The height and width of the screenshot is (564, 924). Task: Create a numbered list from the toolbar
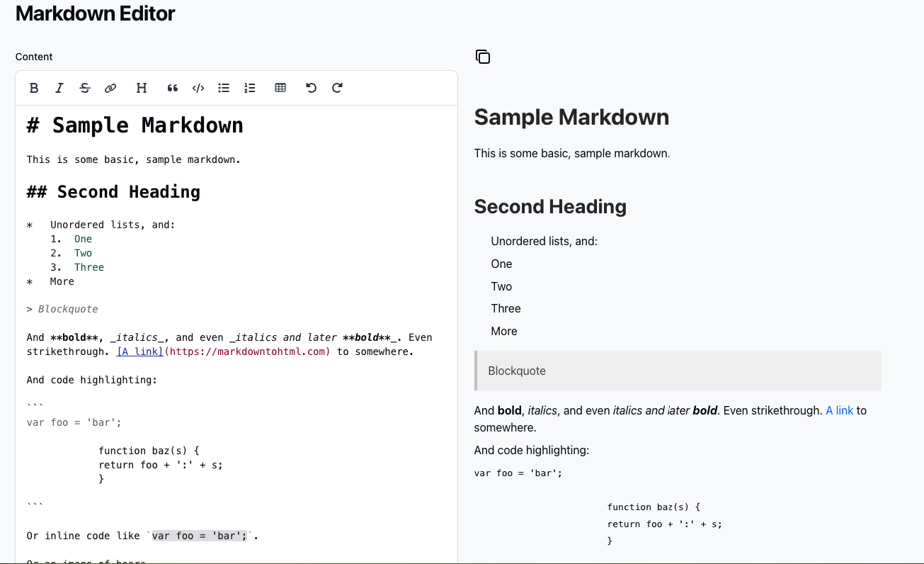[x=249, y=87]
